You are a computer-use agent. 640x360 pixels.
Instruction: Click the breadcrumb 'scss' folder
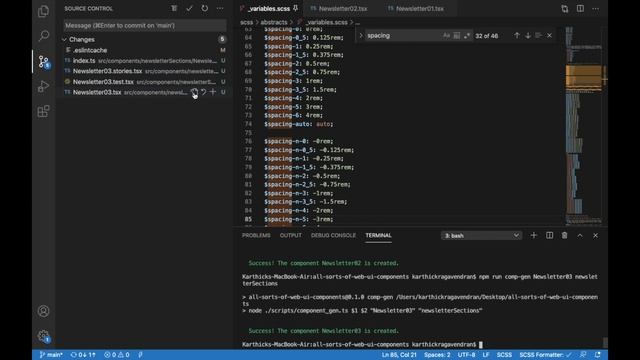[x=246, y=22]
